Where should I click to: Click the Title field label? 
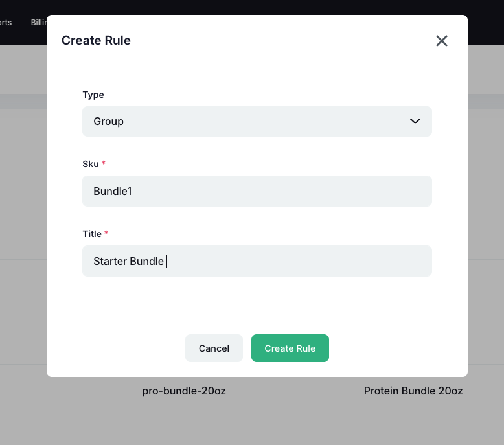(92, 234)
